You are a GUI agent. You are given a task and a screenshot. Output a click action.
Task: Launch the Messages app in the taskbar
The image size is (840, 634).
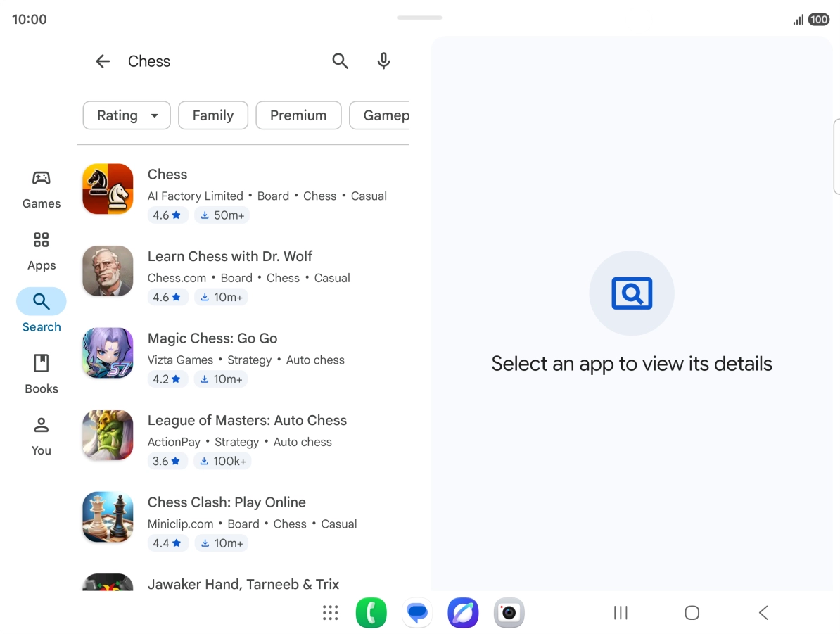417,613
